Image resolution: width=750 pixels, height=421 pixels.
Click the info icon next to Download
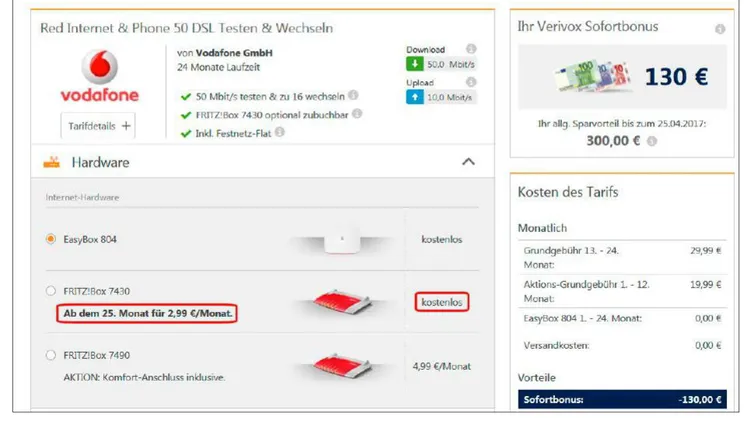(x=471, y=49)
